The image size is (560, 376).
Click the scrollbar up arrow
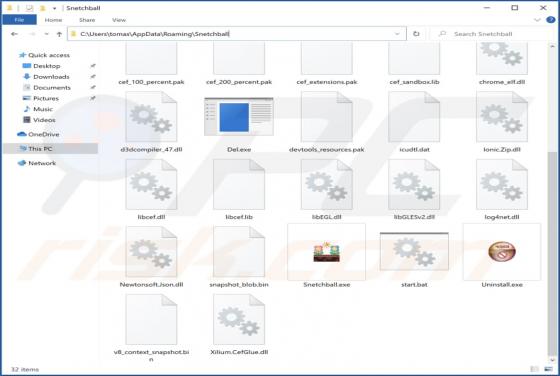pos(552,46)
